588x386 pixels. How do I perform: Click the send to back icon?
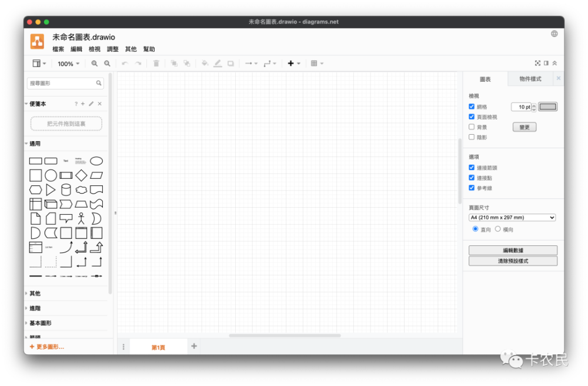point(187,64)
